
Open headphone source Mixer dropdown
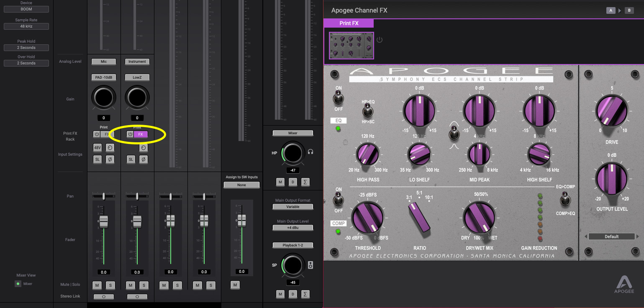(293, 133)
